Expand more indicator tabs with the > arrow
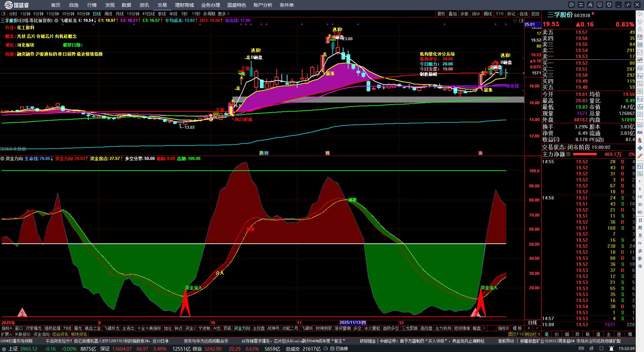644x352 pixels. coord(484,328)
